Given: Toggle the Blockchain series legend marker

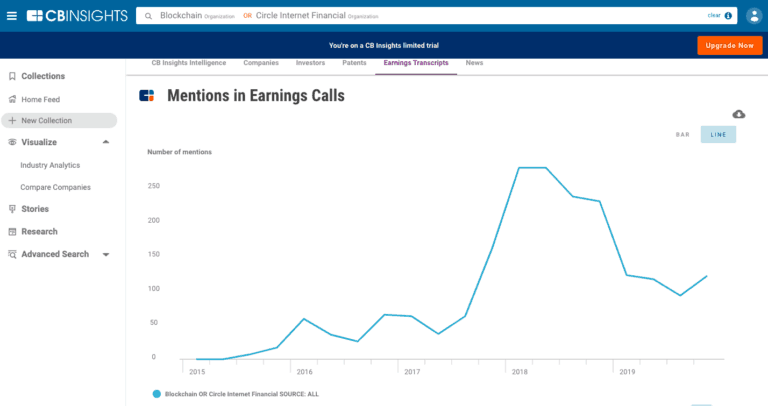Looking at the screenshot, I should [156, 394].
